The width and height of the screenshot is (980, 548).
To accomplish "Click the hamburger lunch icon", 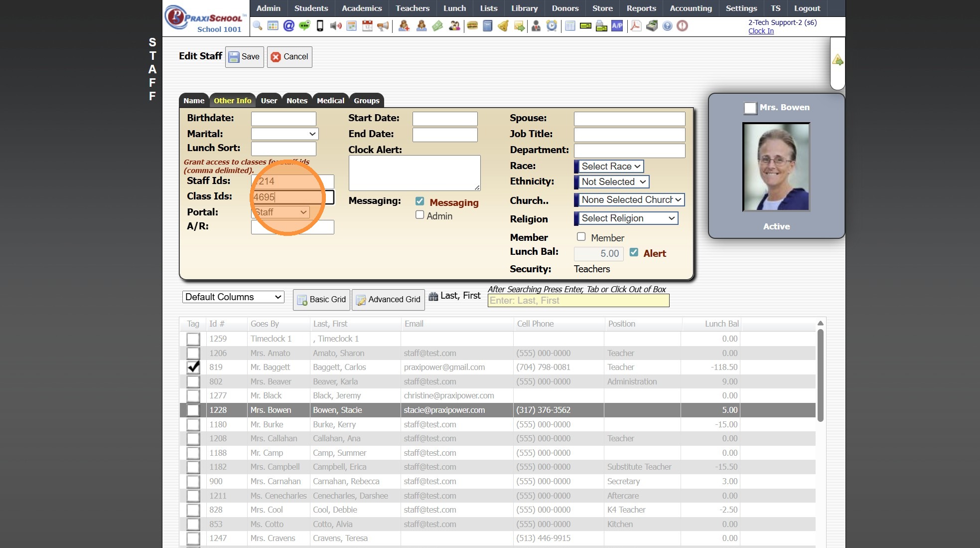I will click(x=472, y=25).
